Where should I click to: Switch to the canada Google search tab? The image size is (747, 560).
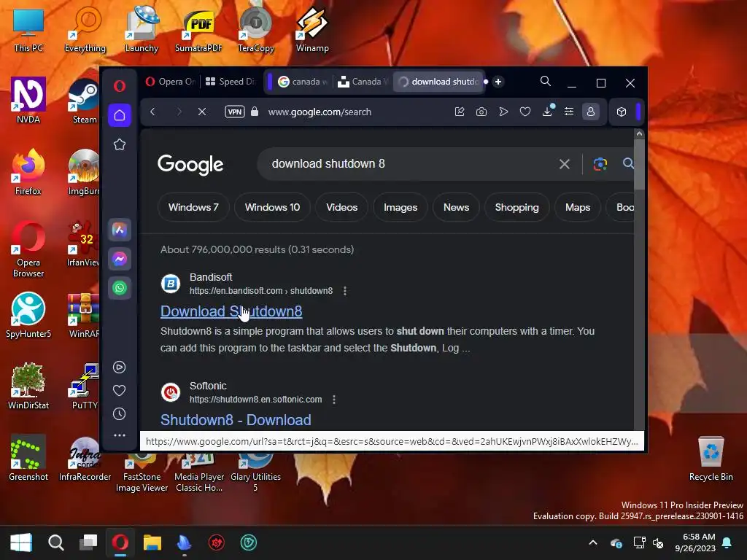[x=302, y=82]
